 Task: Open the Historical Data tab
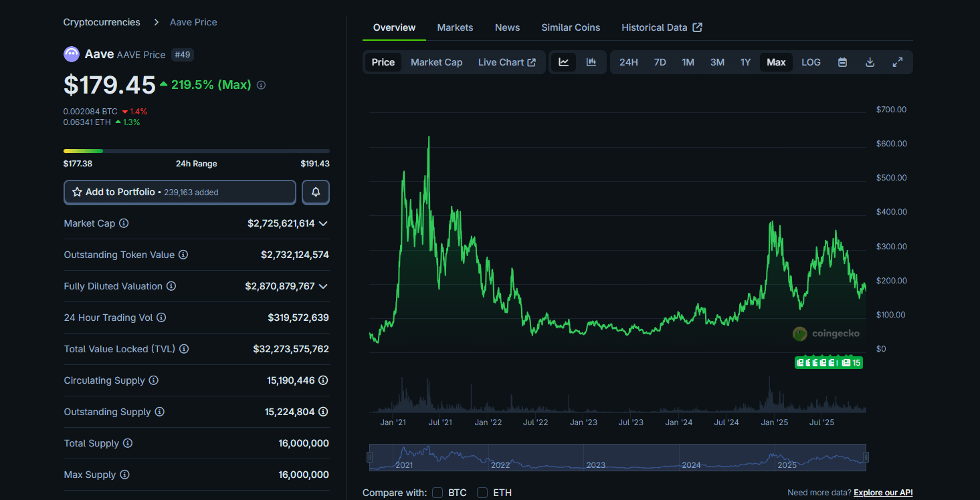coord(654,27)
